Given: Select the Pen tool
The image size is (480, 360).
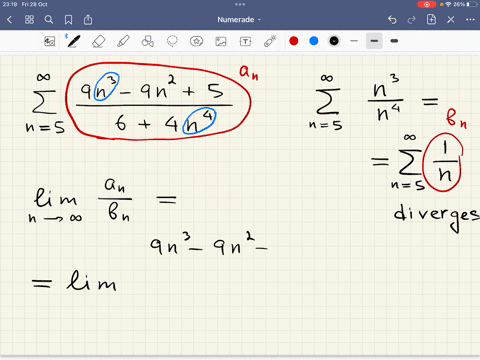Looking at the screenshot, I should point(73,41).
